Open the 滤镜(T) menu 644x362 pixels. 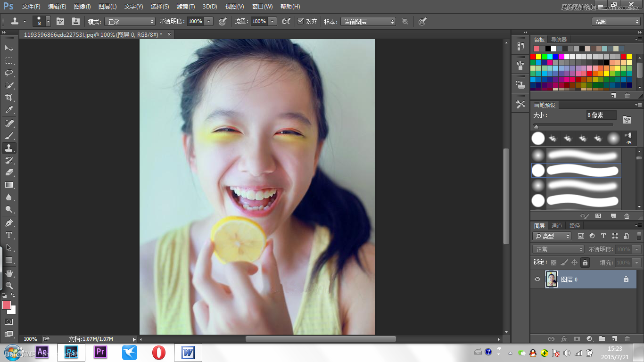[186, 7]
